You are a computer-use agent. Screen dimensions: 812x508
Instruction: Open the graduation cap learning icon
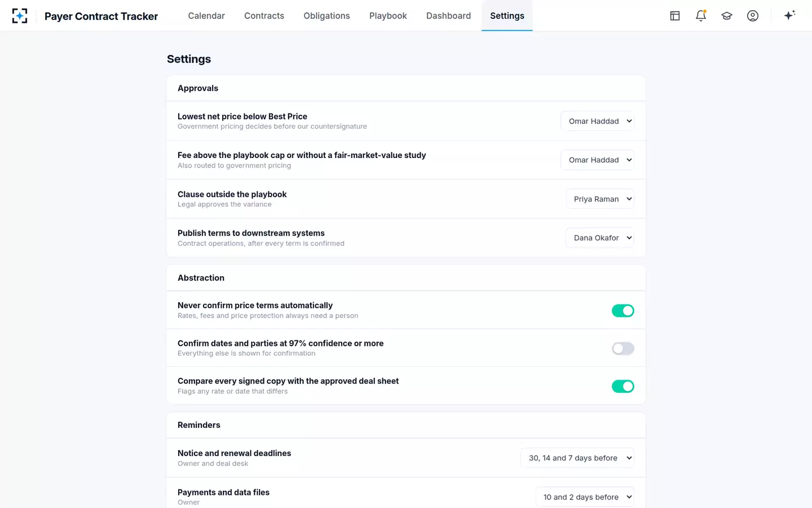click(727, 16)
